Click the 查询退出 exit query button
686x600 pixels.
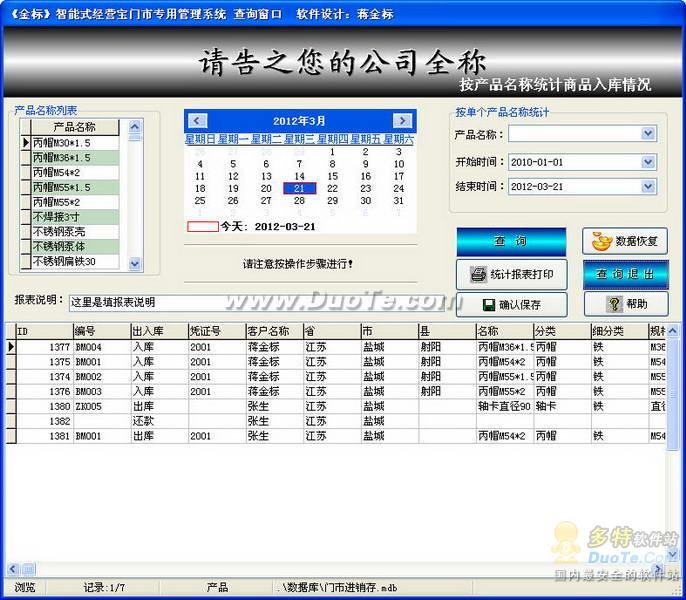tap(626, 274)
